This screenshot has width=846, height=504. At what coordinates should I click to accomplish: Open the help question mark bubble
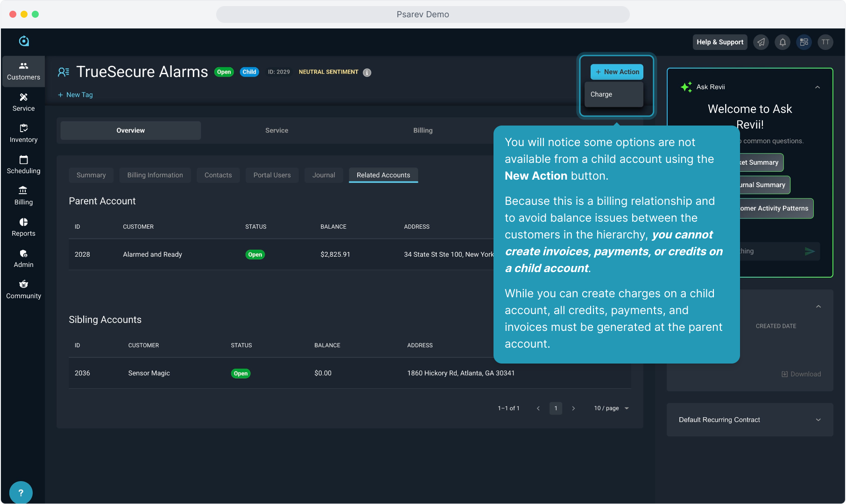21,492
